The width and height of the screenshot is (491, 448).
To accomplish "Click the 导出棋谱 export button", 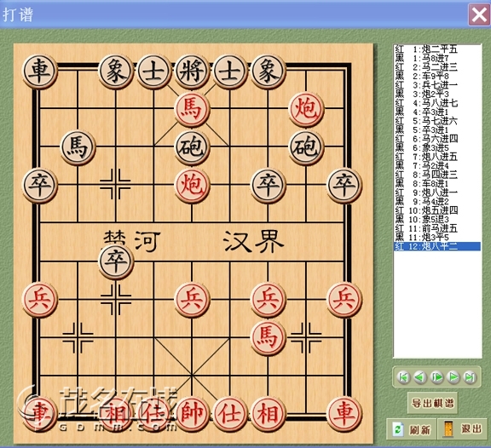I will (432, 403).
